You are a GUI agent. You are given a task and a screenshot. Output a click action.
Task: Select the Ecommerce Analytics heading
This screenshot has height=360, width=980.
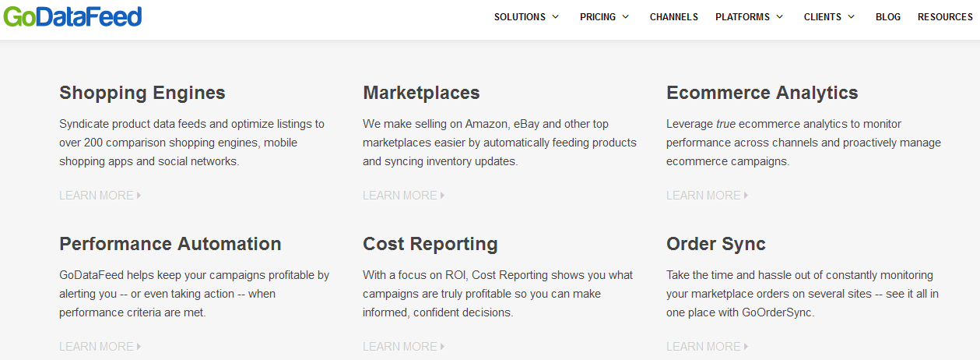pyautogui.click(x=762, y=93)
